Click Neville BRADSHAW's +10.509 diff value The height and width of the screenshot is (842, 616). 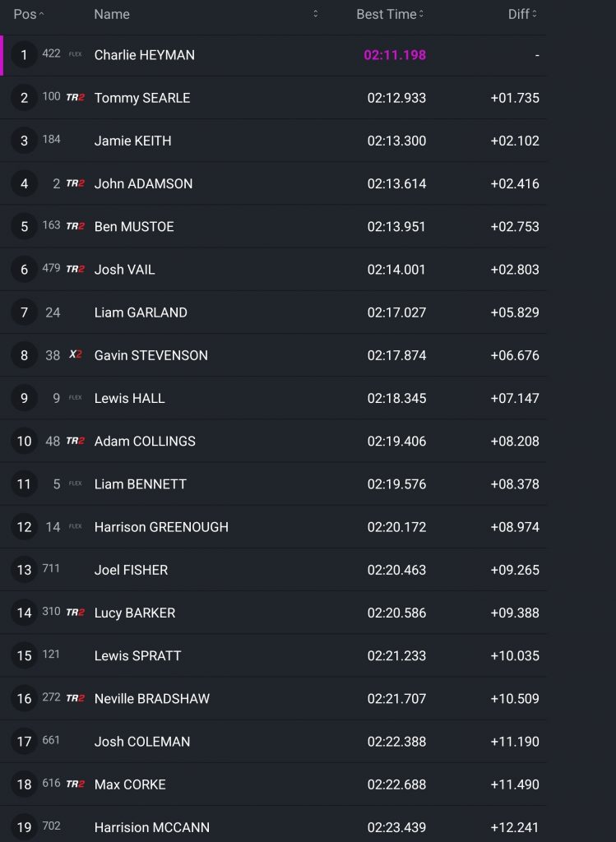[x=515, y=698]
